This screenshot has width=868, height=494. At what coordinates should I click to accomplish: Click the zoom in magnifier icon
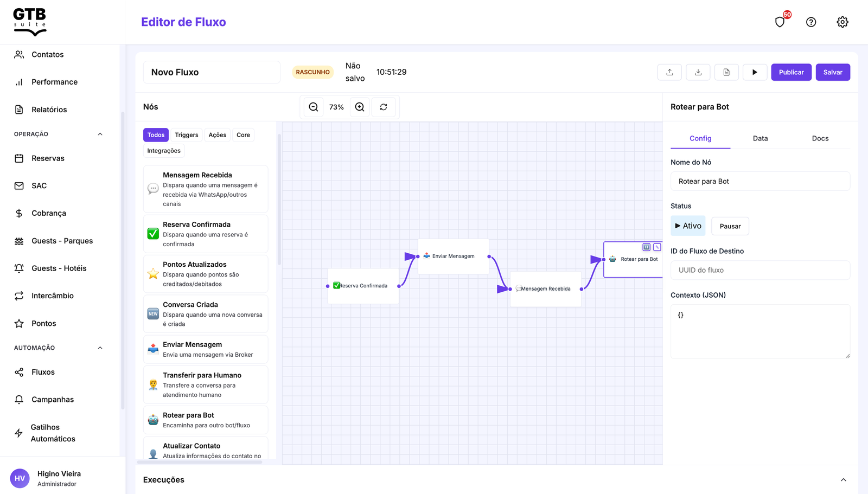(x=360, y=107)
